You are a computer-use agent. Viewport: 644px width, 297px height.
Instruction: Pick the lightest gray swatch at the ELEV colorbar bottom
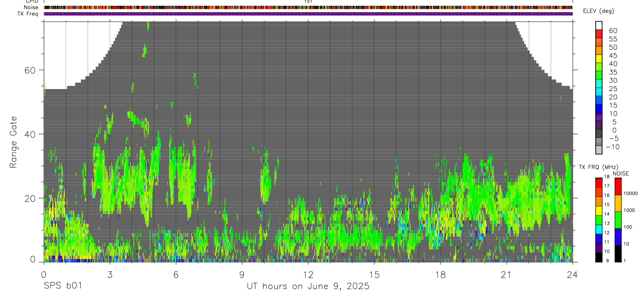(599, 150)
